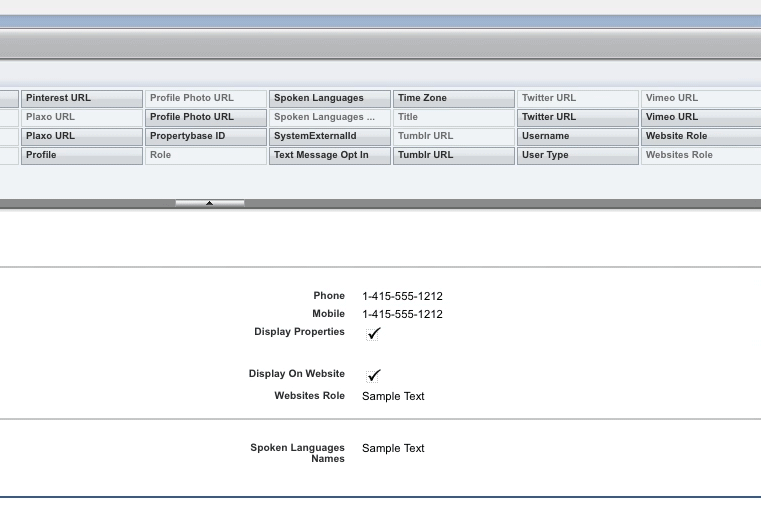Click the Phone value 1-415-555-1212
The image size is (761, 517).
click(402, 296)
